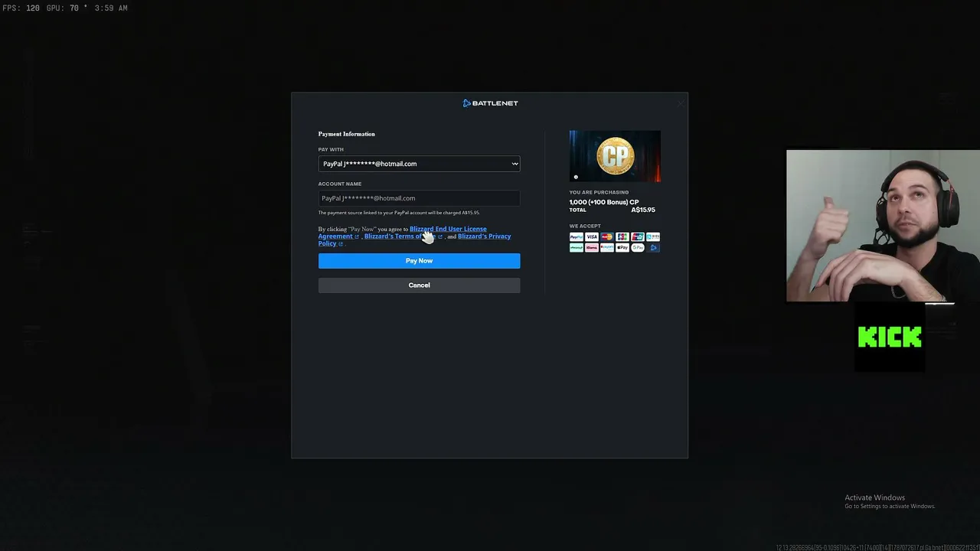The width and height of the screenshot is (980, 551).
Task: Click the pink Klarna icon
Action: 591,248
